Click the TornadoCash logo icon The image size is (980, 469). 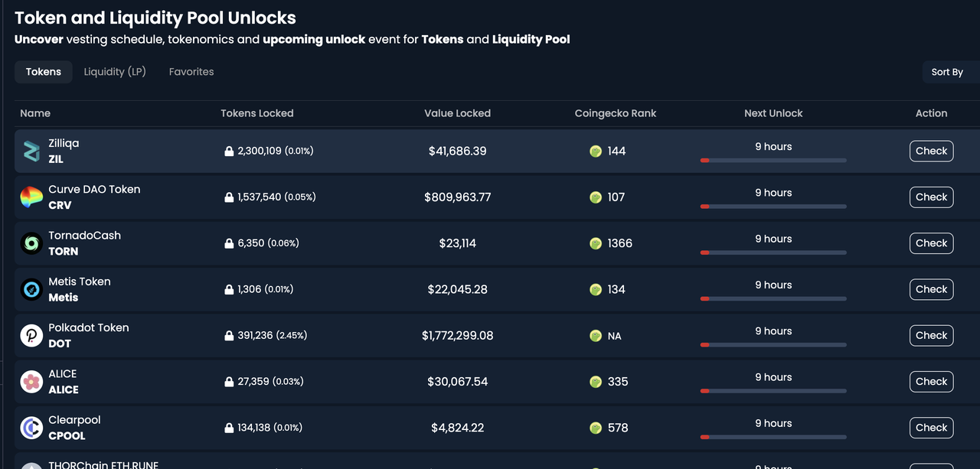pyautogui.click(x=31, y=243)
